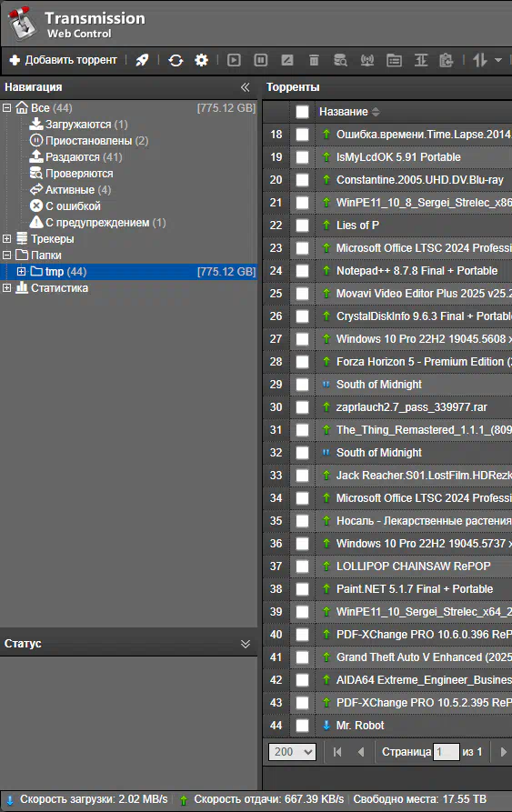The image size is (512, 812).
Task: Open settings with the gear icon
Action: click(201, 60)
